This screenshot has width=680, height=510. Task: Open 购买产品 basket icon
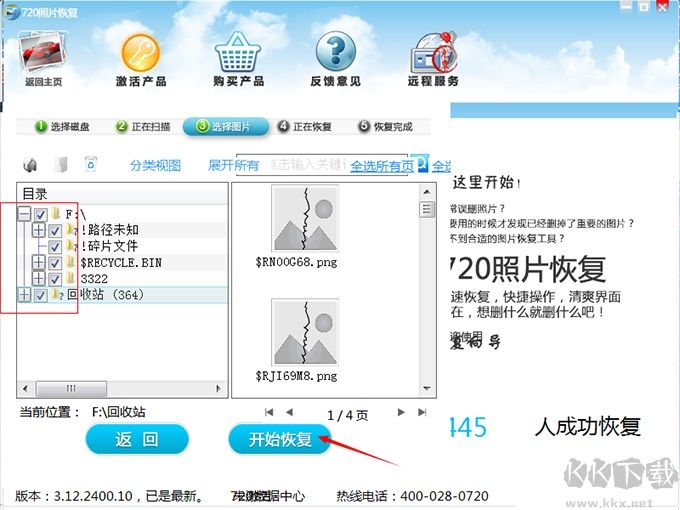click(x=238, y=52)
